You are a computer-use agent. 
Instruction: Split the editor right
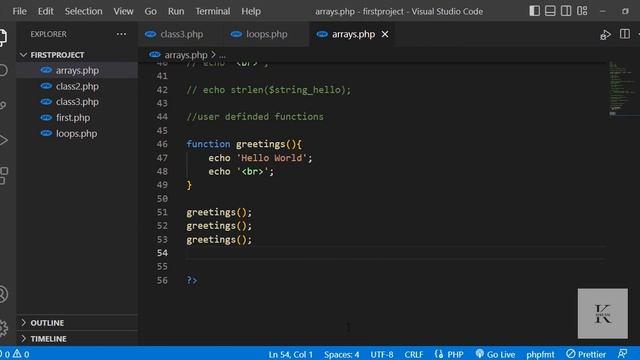tap(624, 34)
